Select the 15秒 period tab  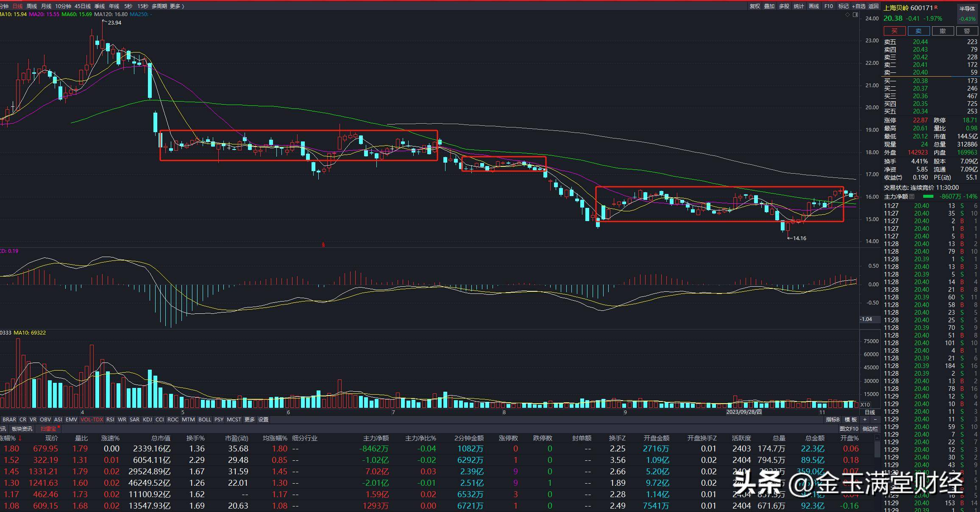tap(143, 6)
